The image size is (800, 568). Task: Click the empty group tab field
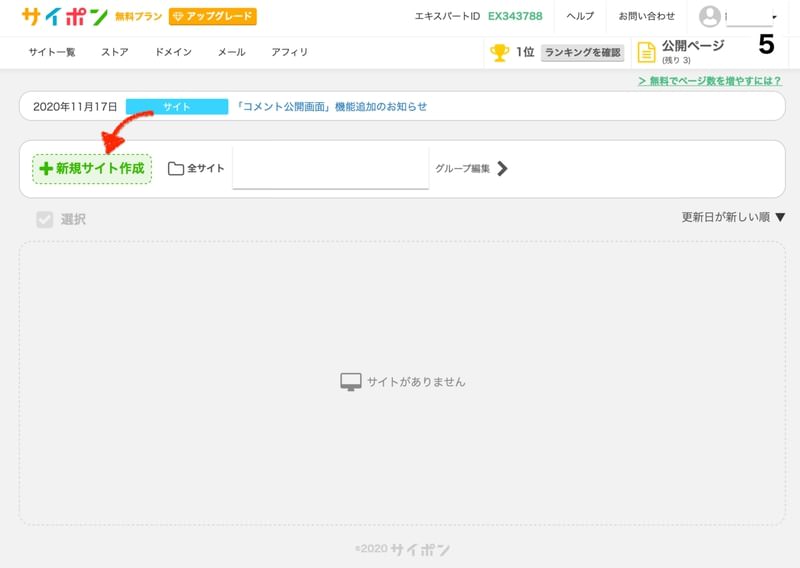point(331,168)
